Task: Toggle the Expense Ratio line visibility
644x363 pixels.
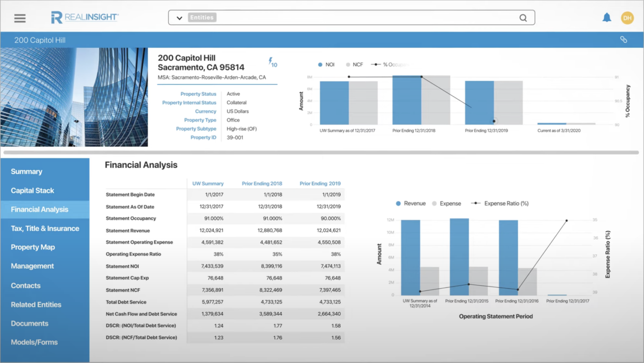Action: point(501,203)
